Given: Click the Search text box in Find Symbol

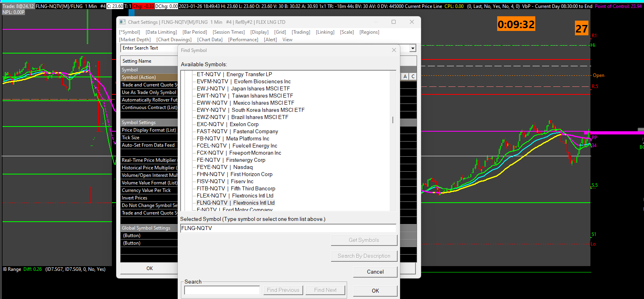Looking at the screenshot, I should (222, 290).
